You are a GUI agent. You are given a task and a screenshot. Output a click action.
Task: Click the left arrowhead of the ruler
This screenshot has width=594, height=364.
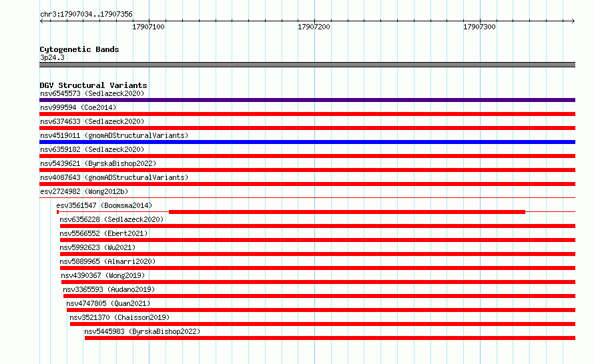pos(41,21)
